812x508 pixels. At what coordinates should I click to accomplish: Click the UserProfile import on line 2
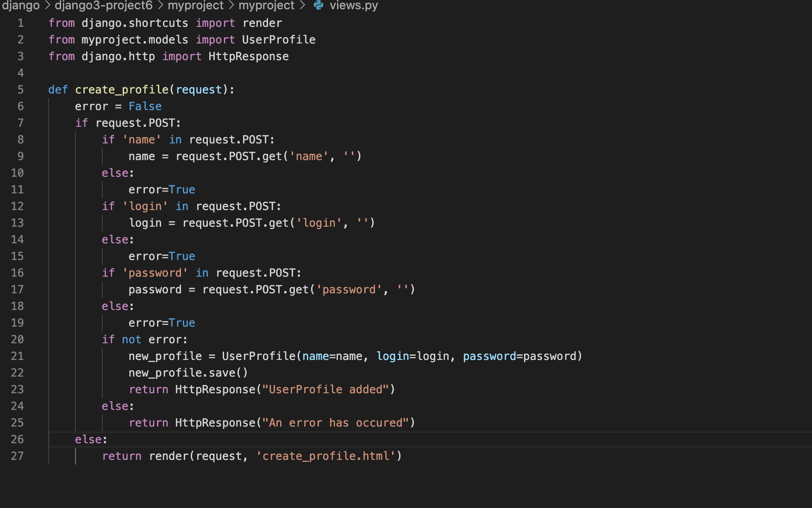point(279,40)
